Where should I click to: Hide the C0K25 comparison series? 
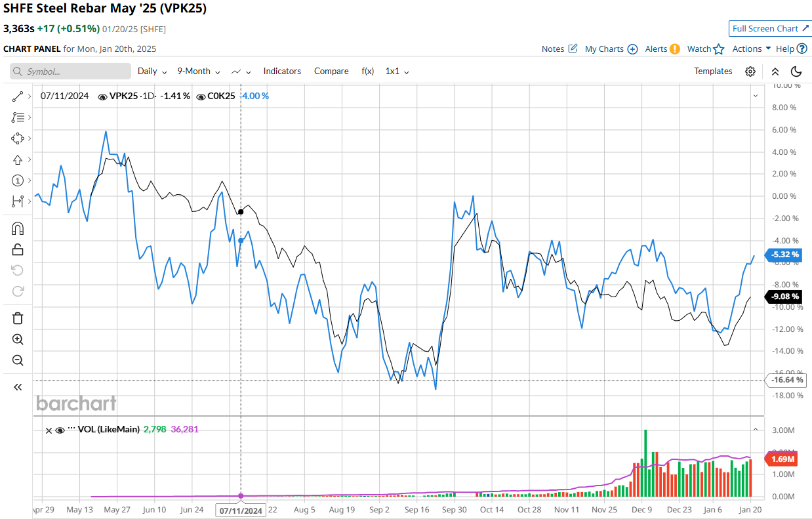[x=201, y=96]
